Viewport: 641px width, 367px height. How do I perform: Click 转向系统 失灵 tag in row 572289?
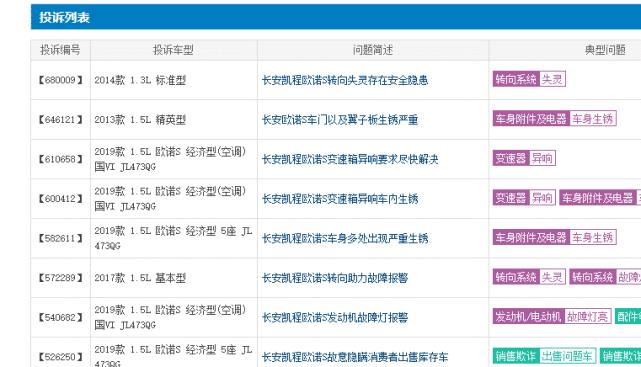(529, 277)
